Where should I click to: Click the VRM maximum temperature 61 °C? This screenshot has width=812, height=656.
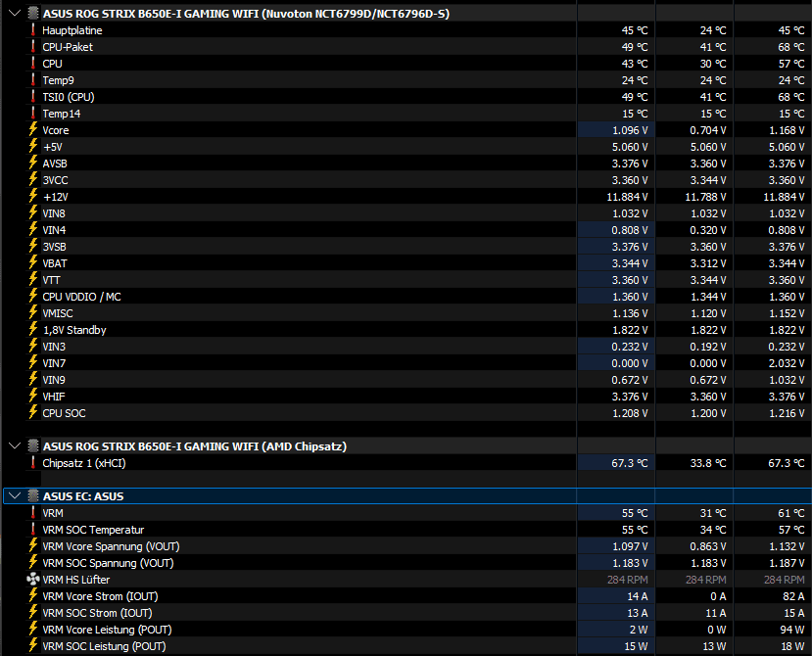791,513
